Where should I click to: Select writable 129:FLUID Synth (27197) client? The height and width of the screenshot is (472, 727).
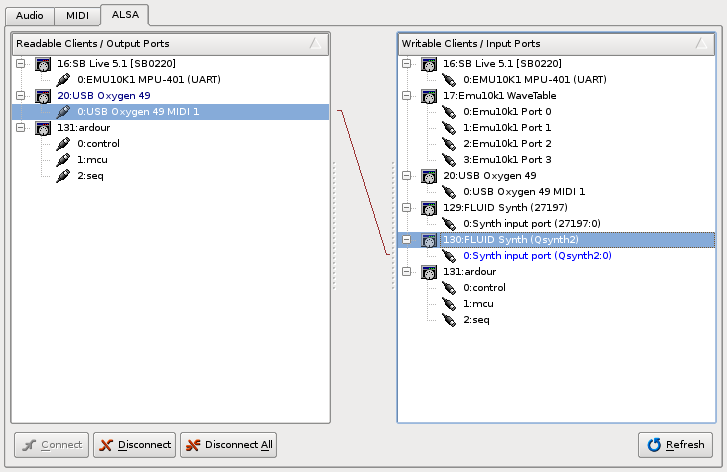point(505,207)
